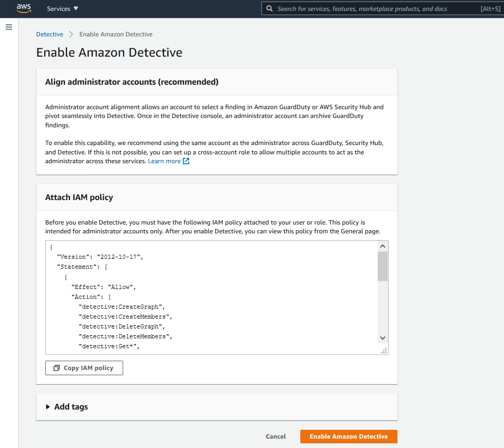The height and width of the screenshot is (448, 504).
Task: Copy the IAM policy button
Action: point(84,368)
